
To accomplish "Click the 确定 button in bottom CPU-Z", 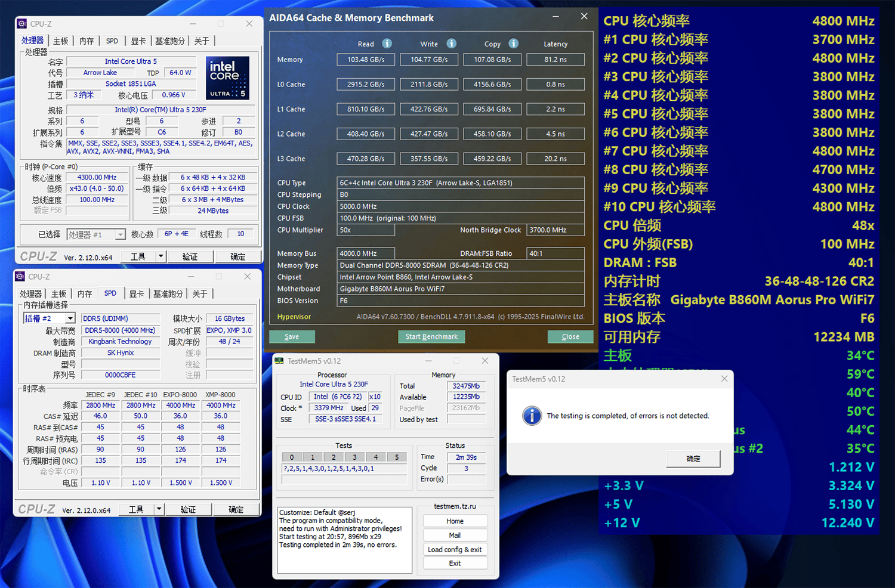I will [236, 509].
